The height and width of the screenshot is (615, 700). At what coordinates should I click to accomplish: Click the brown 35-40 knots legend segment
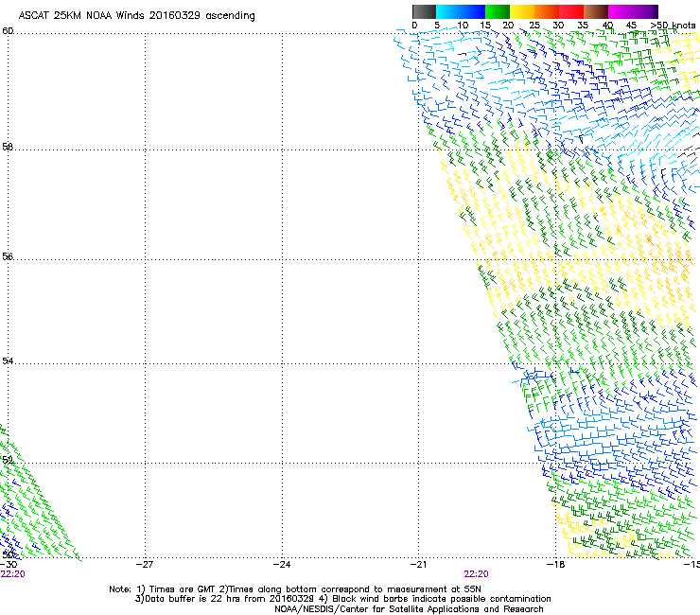tap(596, 11)
